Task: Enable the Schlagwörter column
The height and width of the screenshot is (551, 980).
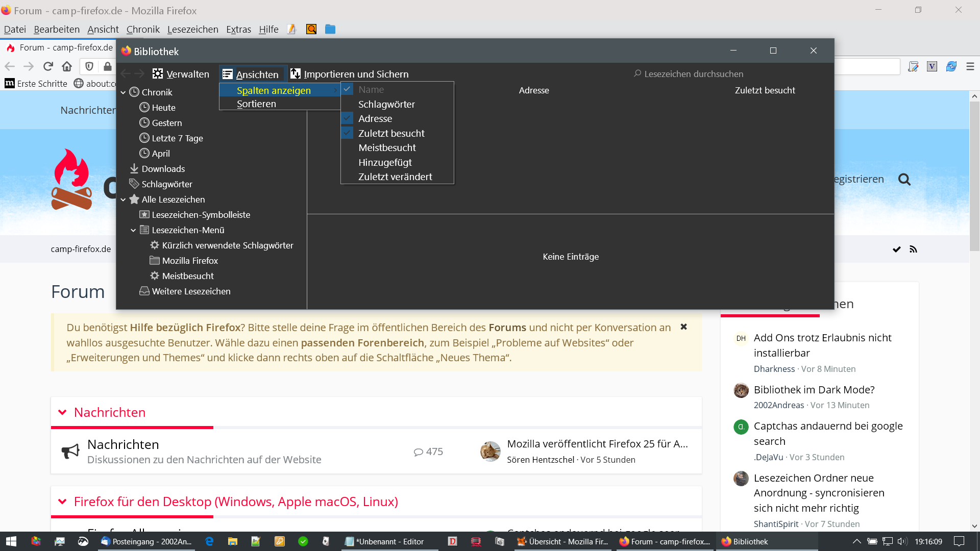Action: [386, 105]
